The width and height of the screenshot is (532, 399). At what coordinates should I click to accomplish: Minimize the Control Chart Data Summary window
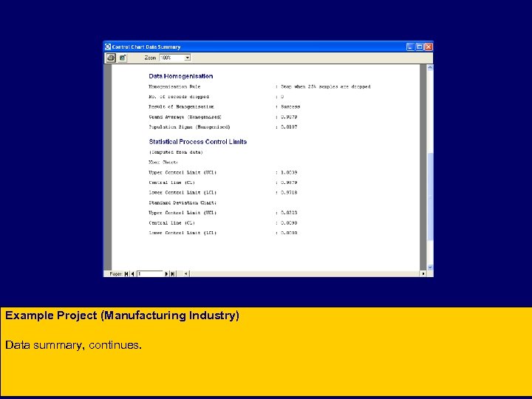click(x=410, y=47)
